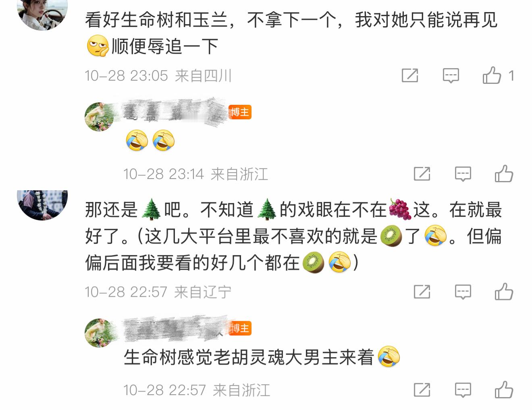Comment on the 辽宁 user's 22:57 post
Screen dimensions: 532x410
point(463,291)
